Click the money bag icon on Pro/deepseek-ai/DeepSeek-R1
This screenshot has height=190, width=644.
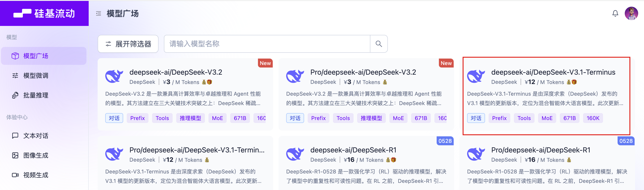(569, 160)
